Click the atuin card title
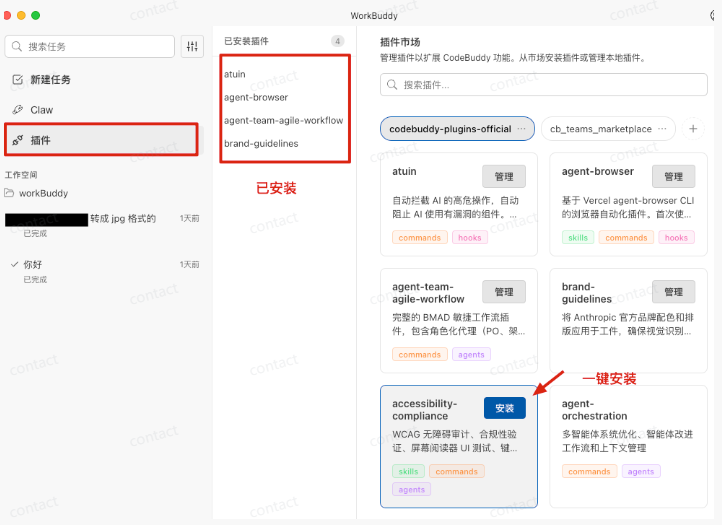Image resolution: width=722 pixels, height=525 pixels. (x=404, y=171)
